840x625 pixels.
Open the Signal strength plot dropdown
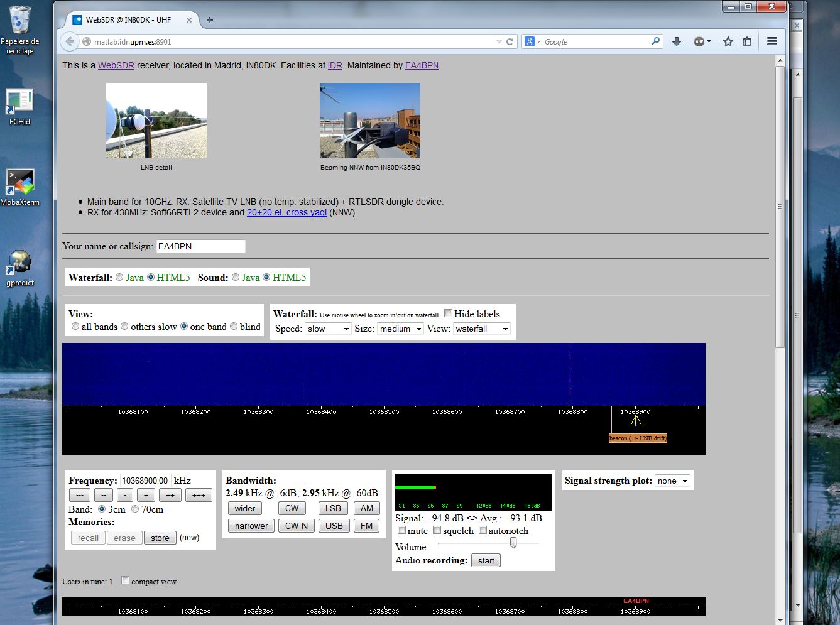[x=672, y=481]
